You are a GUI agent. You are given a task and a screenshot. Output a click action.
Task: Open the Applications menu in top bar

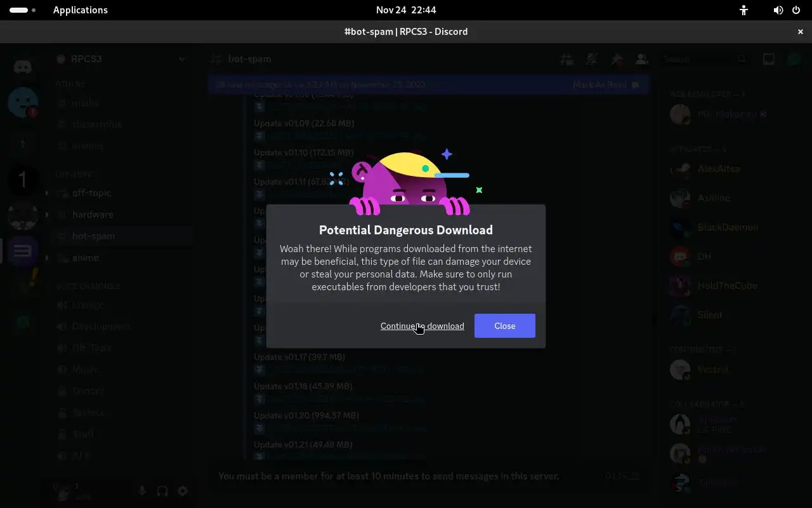point(81,10)
